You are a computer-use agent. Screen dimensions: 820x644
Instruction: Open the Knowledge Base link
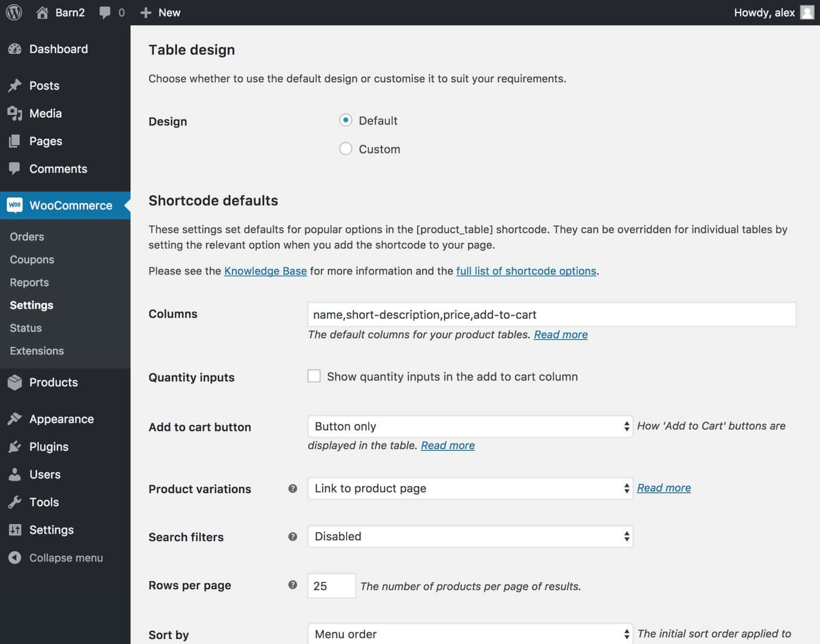[x=265, y=271]
